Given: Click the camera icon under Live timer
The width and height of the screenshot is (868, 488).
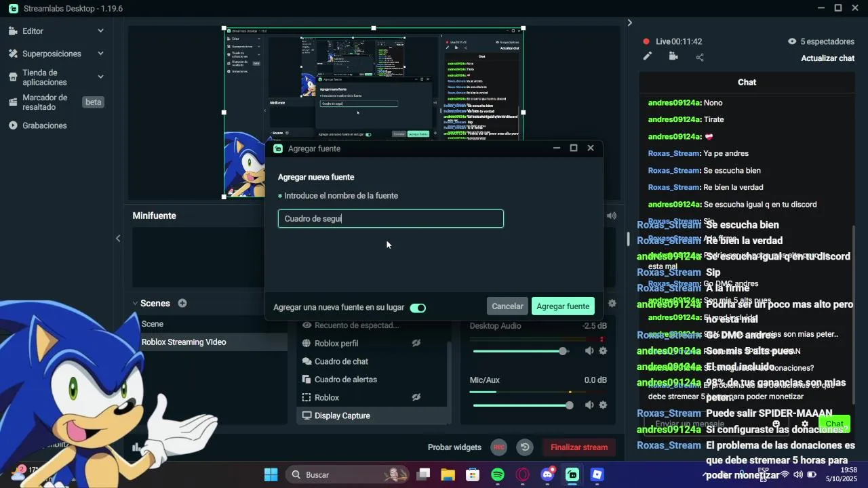Looking at the screenshot, I should [x=673, y=57].
